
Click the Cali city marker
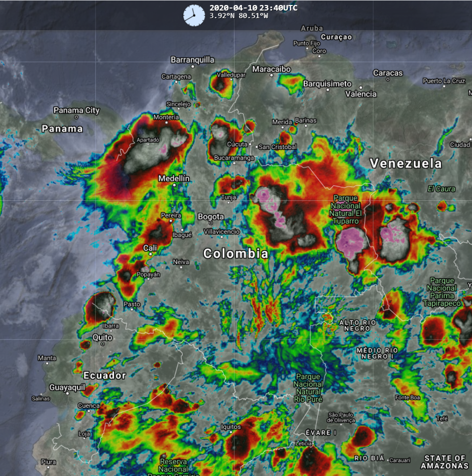pyautogui.click(x=150, y=254)
